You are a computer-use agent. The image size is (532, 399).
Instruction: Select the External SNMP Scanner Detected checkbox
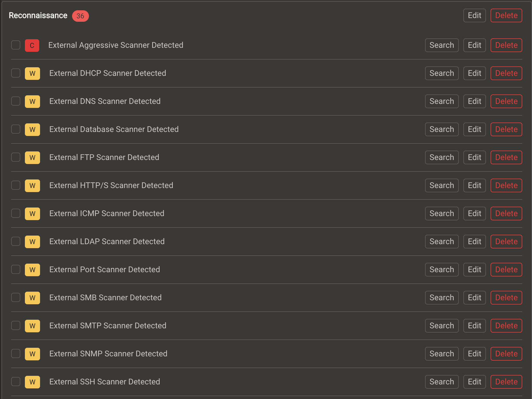16,353
